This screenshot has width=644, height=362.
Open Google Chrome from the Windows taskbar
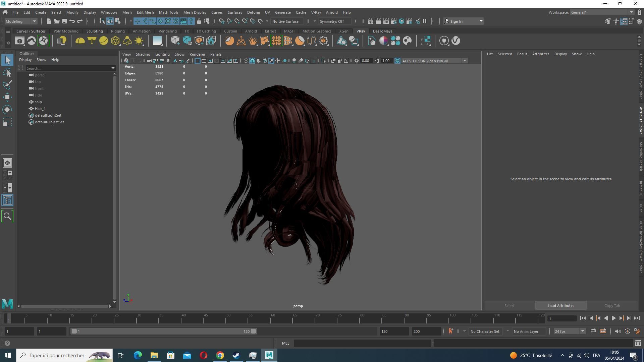[220, 355]
